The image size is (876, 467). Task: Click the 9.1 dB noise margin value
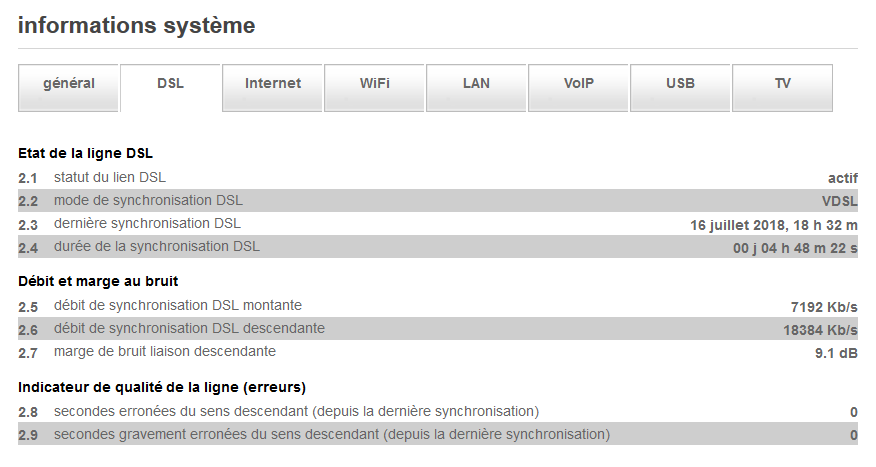point(836,352)
